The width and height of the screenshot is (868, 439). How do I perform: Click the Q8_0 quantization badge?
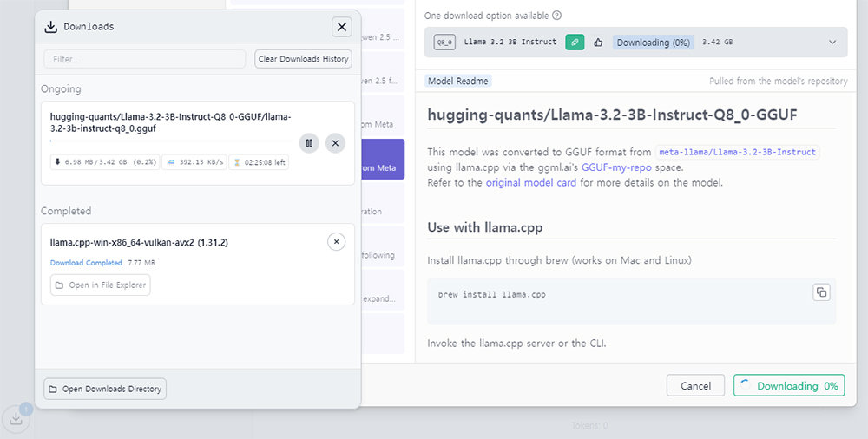click(x=444, y=42)
